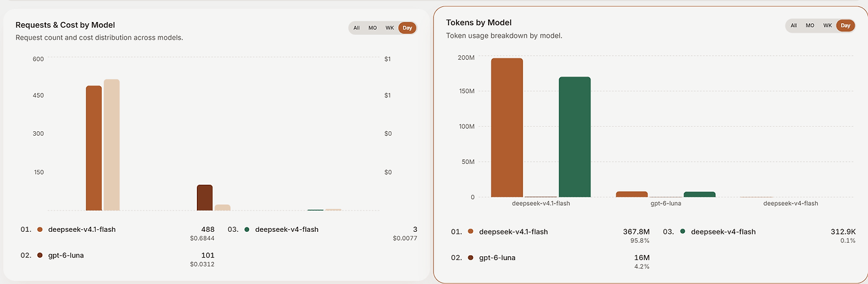Click gpt-6-luna legend dot in Tokens panel

click(x=470, y=258)
